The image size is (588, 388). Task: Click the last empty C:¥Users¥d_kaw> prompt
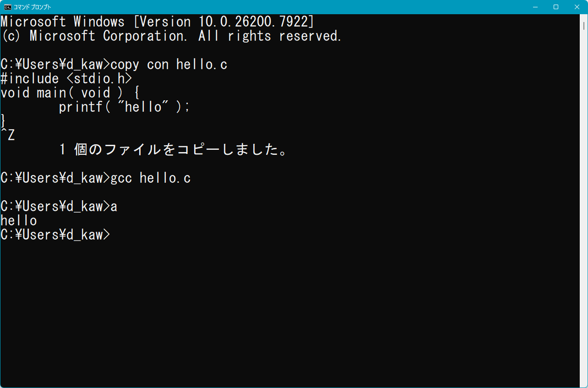[x=55, y=235]
